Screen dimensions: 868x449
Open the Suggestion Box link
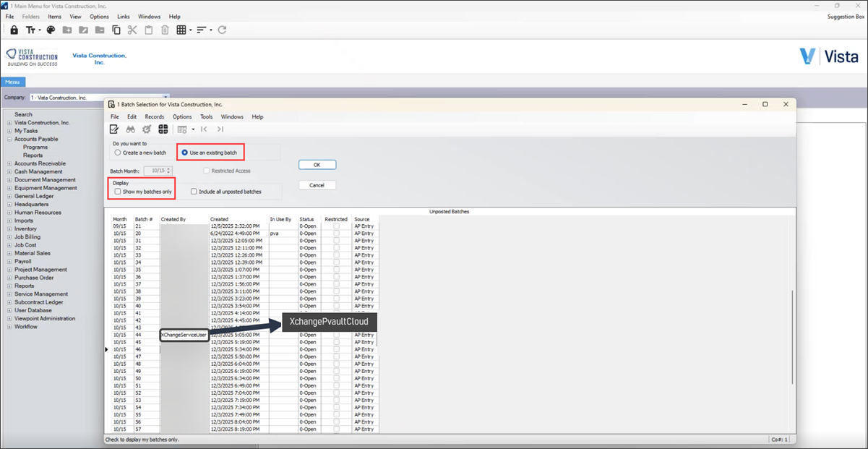pos(845,16)
